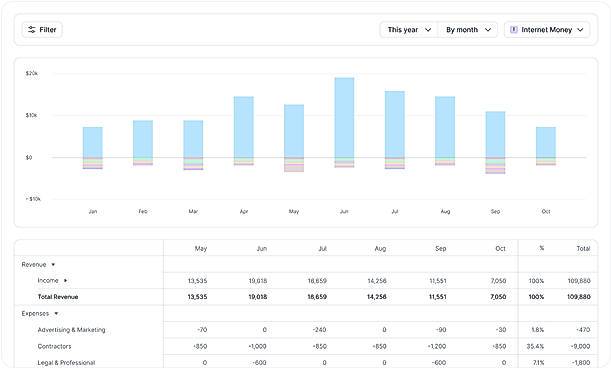Click the Sep revenue bar in chart

point(495,134)
